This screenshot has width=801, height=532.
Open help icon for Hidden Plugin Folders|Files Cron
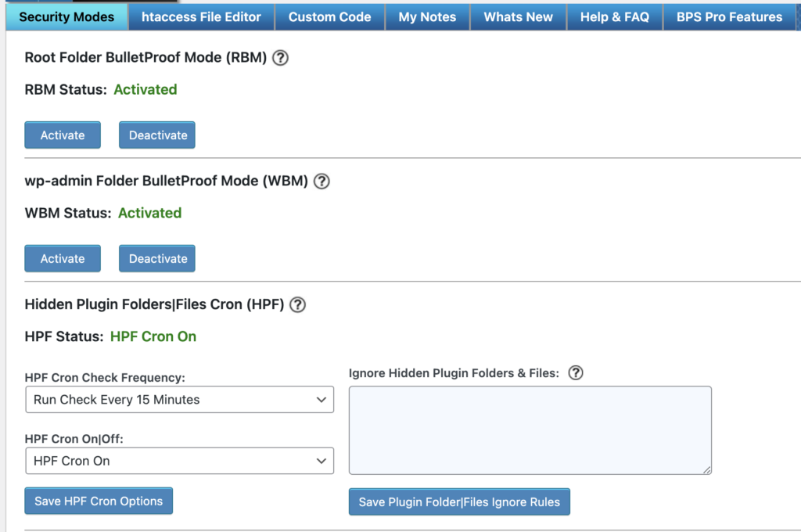coord(297,304)
